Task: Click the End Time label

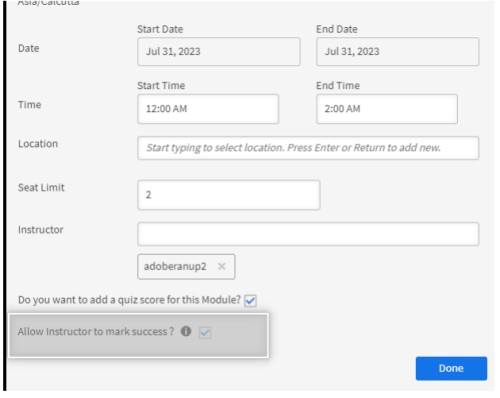Action: (338, 86)
